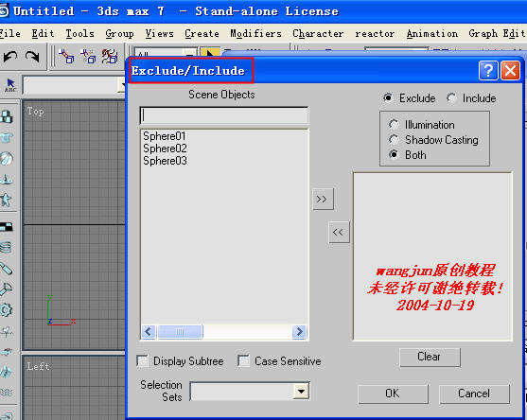Create reactor Rope Collection icon
This screenshot has width=527, height=420.
[x=7, y=180]
